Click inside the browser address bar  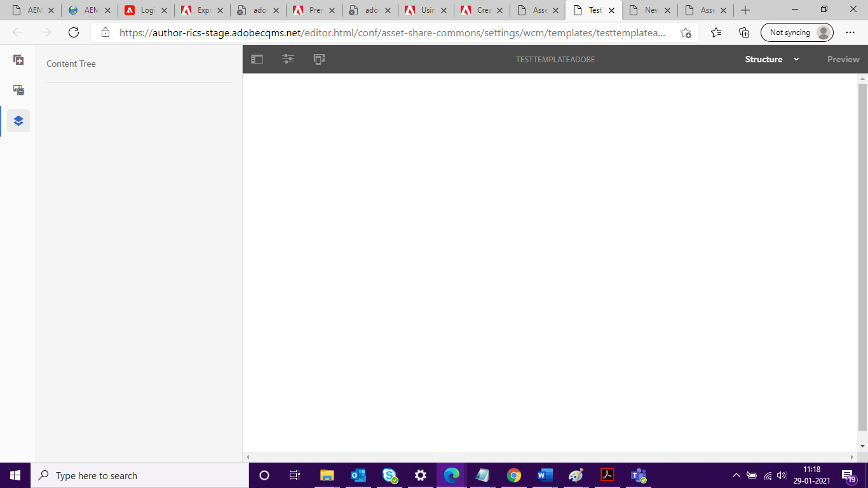(x=381, y=32)
